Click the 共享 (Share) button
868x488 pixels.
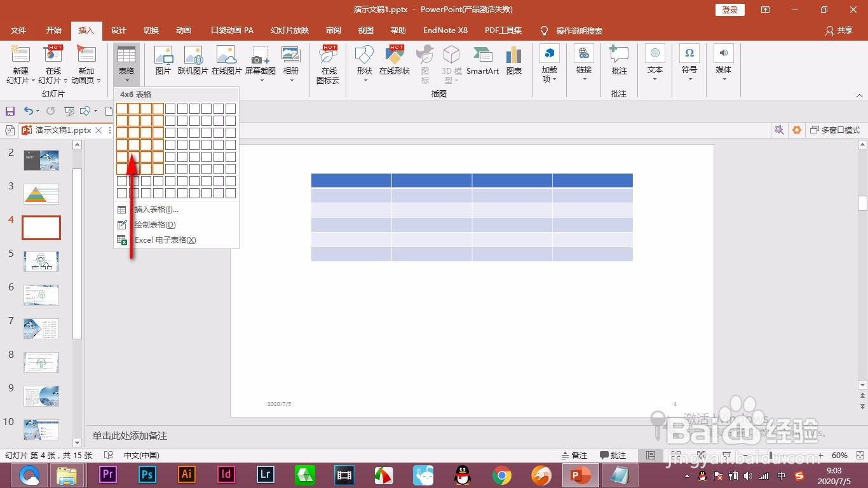(839, 30)
